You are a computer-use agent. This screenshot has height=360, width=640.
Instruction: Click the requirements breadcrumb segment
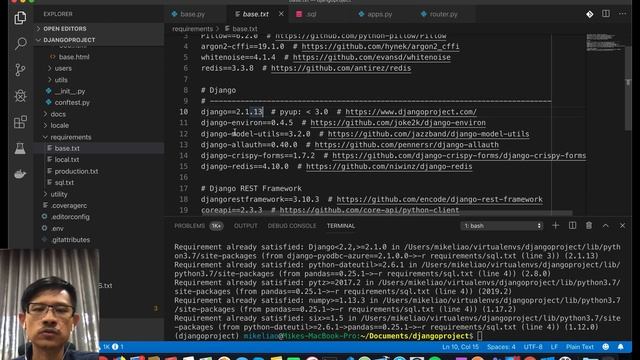coord(192,29)
